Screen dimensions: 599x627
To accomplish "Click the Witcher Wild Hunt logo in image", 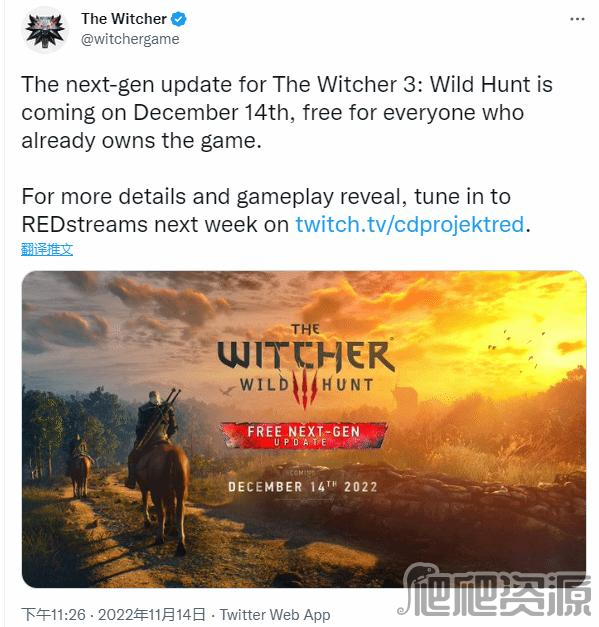I will 306,366.
